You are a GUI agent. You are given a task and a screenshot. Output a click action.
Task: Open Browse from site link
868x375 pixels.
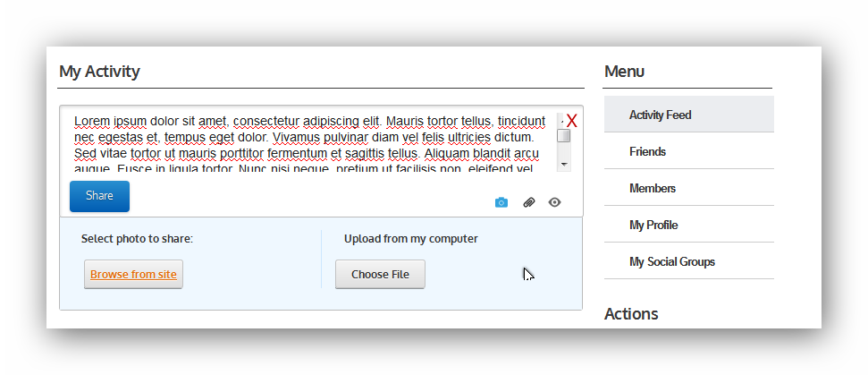[x=133, y=274]
